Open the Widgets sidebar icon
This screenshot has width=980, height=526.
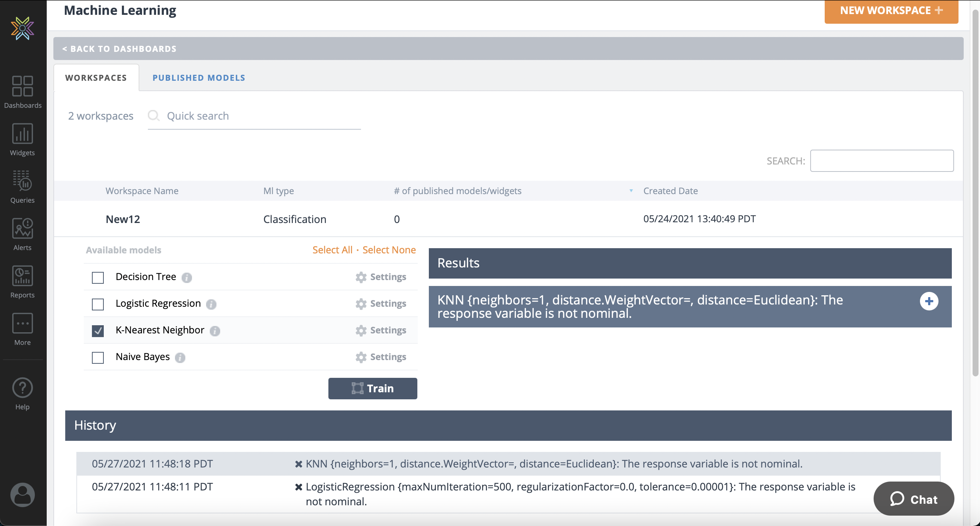point(23,139)
